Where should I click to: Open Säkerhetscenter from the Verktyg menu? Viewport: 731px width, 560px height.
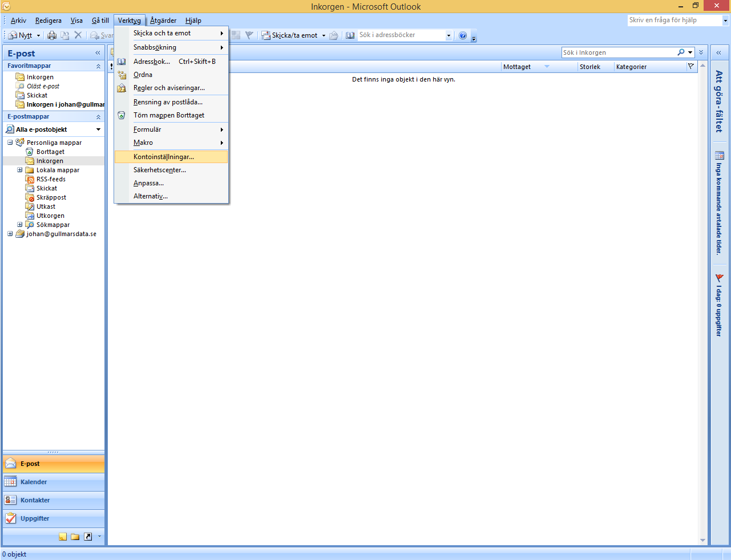coord(171,170)
